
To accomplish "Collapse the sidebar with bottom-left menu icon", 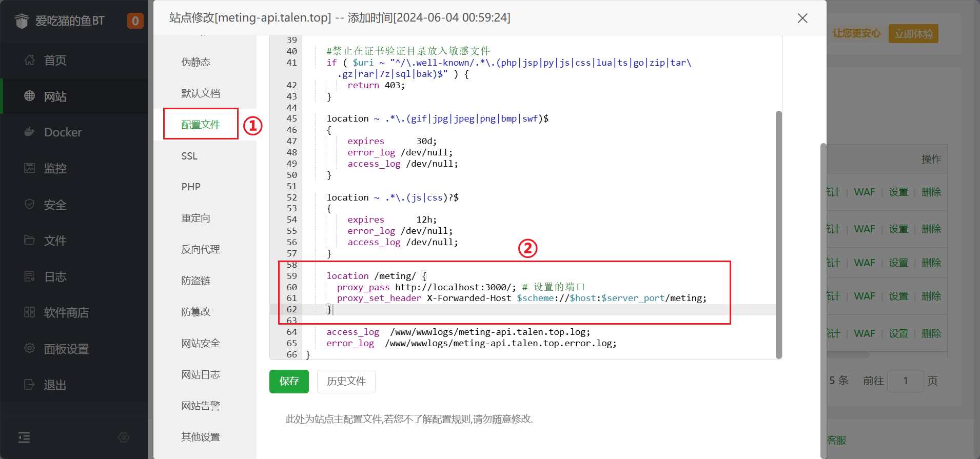I will (24, 437).
